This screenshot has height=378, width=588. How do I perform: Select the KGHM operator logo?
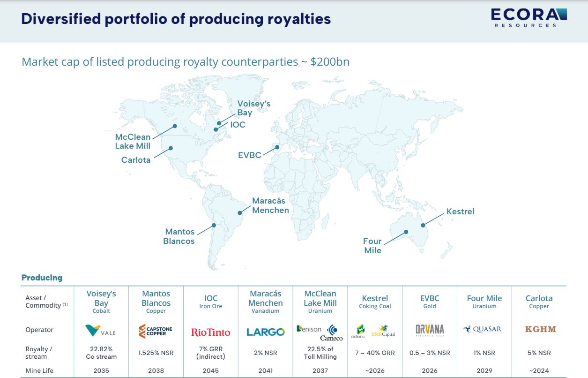point(539,330)
